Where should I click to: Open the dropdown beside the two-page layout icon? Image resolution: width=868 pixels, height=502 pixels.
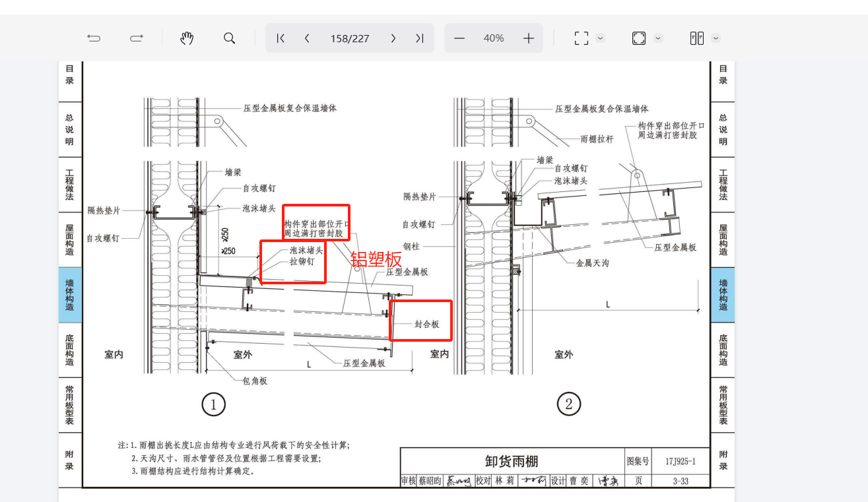pos(716,38)
